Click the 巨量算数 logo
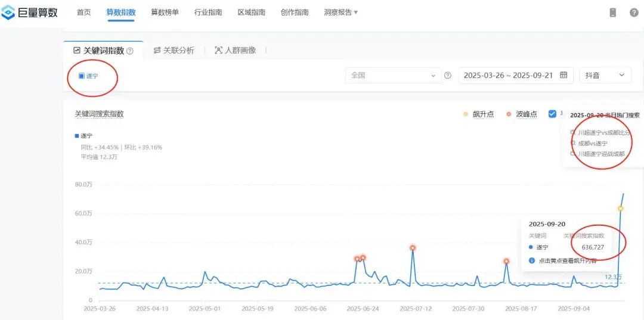644x320 pixels. pyautogui.click(x=30, y=12)
